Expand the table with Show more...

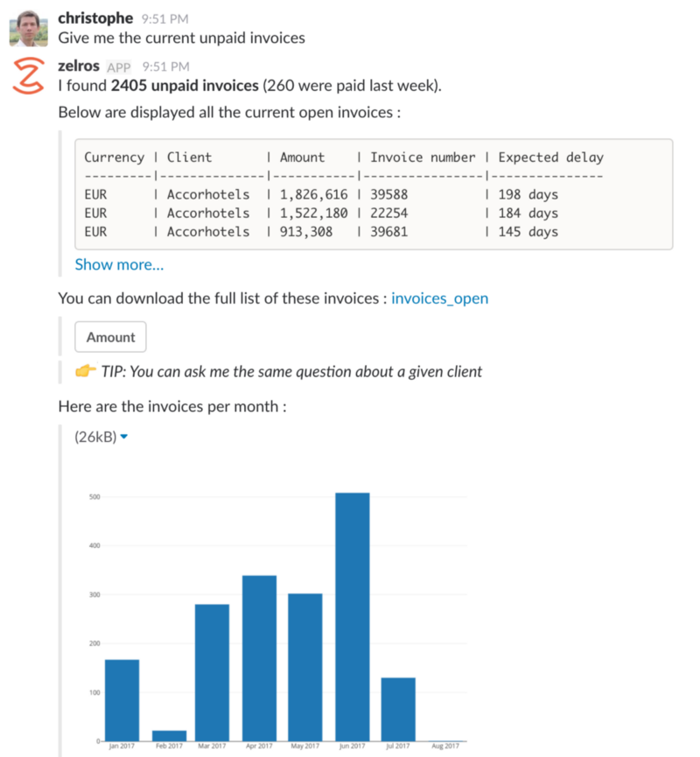click(119, 264)
